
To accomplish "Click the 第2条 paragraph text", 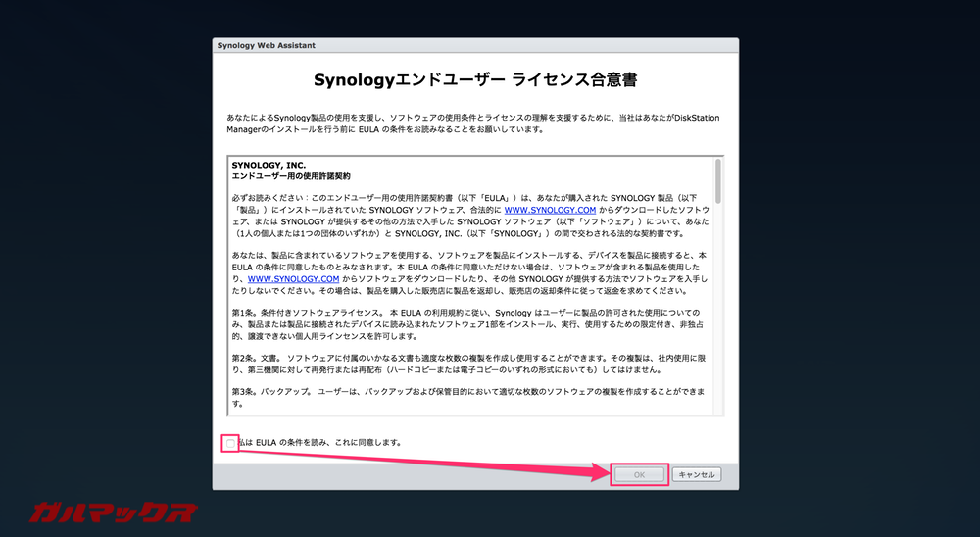I will 468,364.
